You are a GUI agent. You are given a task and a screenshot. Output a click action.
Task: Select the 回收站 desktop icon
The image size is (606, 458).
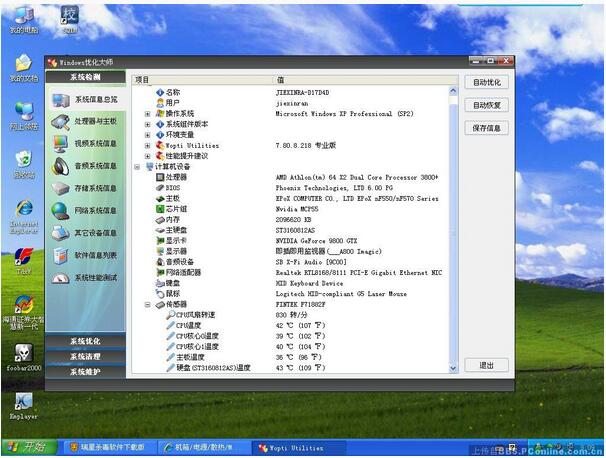click(x=24, y=164)
